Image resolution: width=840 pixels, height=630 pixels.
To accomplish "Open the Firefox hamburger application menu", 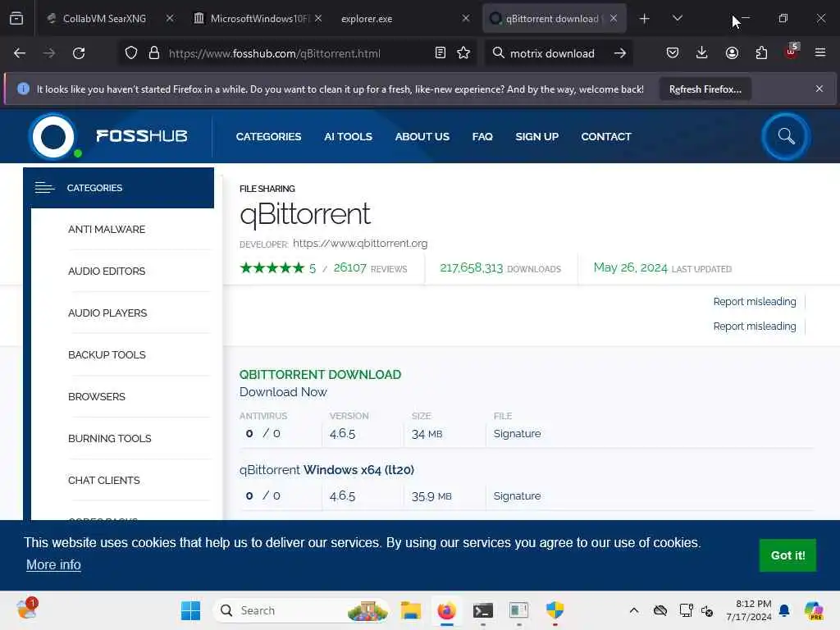I will click(820, 52).
